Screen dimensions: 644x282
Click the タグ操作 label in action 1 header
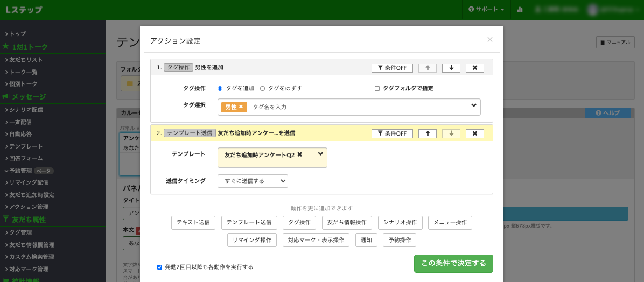[x=178, y=67]
